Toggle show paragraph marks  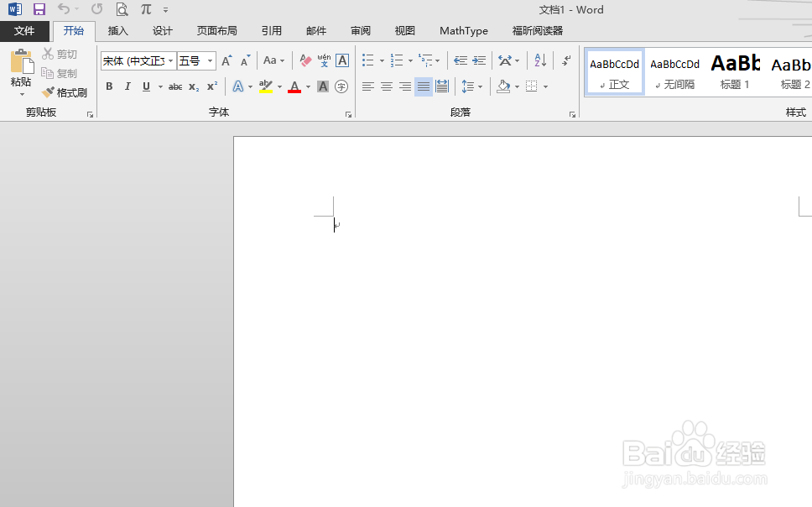tap(566, 60)
